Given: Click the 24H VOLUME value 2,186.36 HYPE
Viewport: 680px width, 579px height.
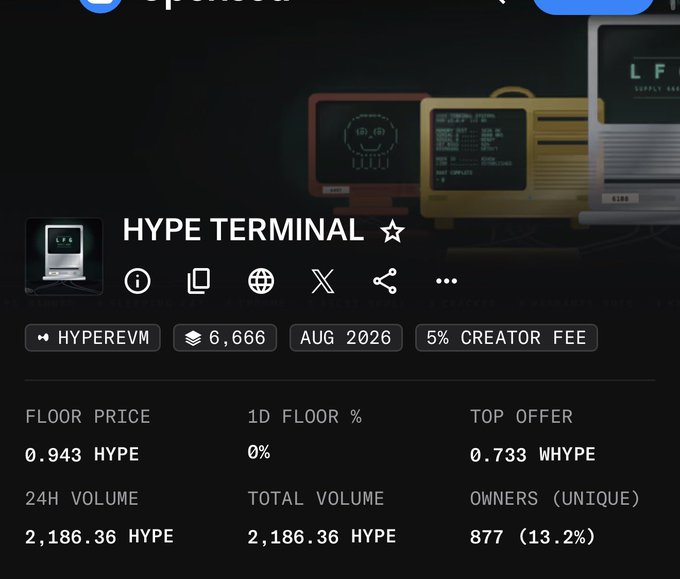Looking at the screenshot, I should coord(99,537).
